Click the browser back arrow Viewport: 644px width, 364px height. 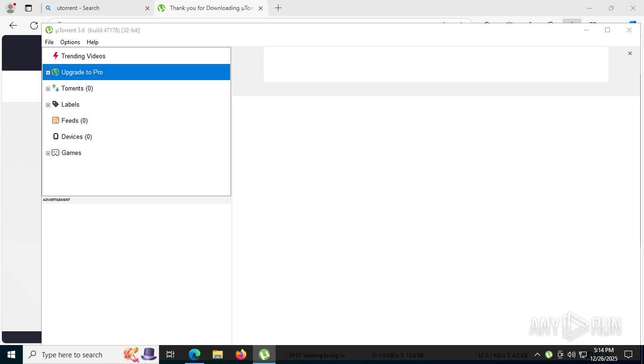[x=13, y=26]
